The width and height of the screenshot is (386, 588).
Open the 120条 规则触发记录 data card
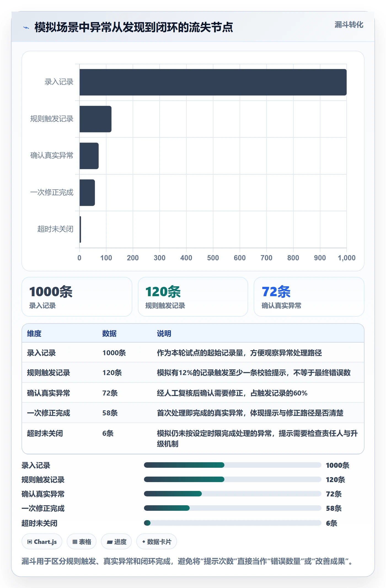(x=193, y=297)
